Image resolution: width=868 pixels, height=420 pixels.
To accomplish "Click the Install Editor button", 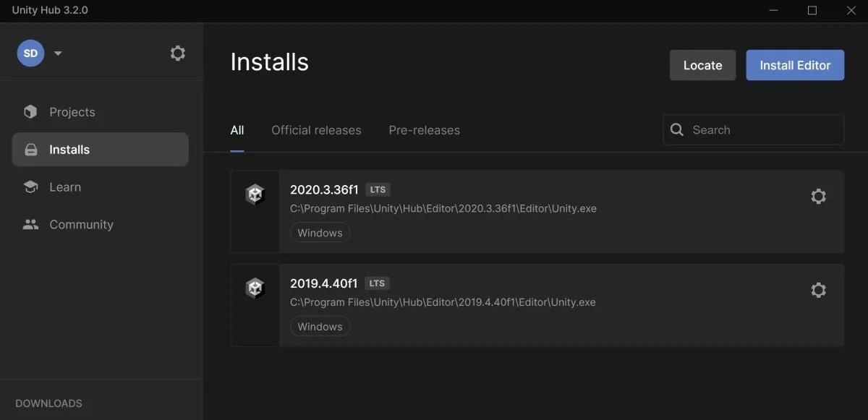I will (795, 64).
